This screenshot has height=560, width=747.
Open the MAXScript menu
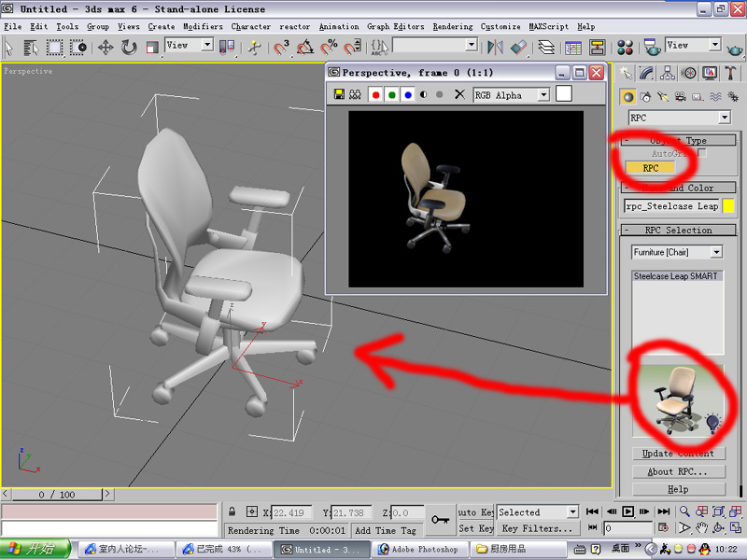pos(548,27)
